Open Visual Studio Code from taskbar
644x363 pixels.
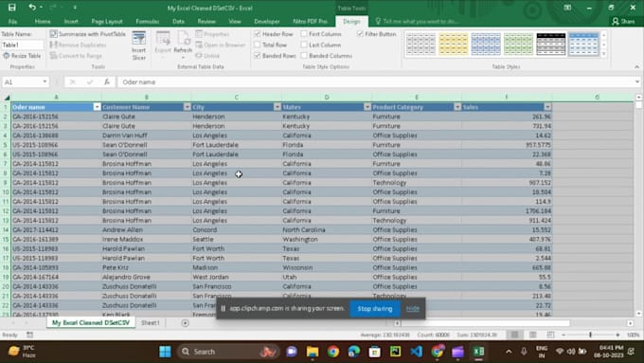tap(416, 352)
